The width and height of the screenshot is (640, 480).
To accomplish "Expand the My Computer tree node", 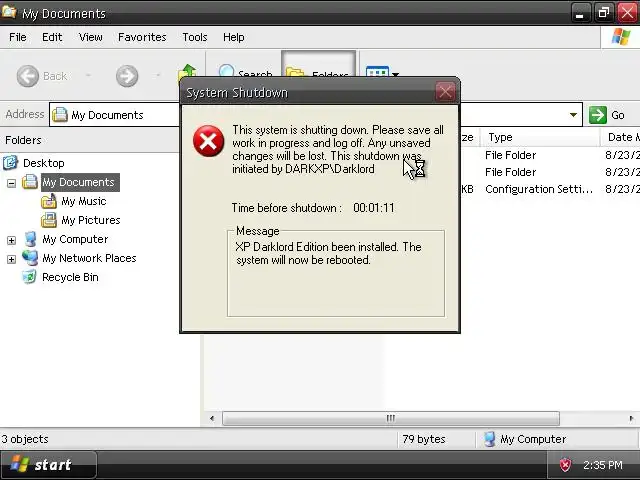I will (11, 240).
